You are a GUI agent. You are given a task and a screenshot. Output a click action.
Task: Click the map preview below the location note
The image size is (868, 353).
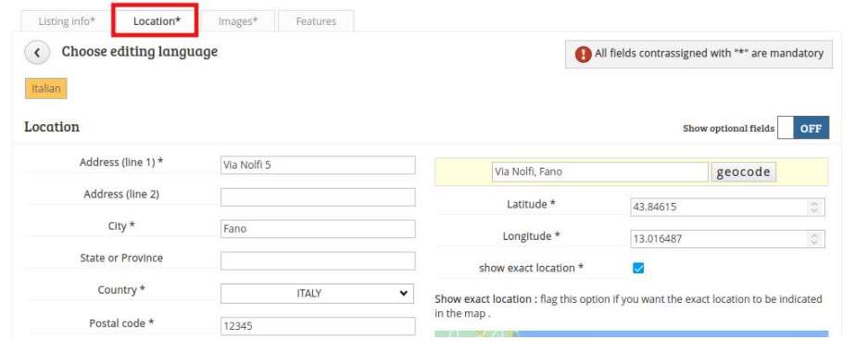click(x=632, y=334)
